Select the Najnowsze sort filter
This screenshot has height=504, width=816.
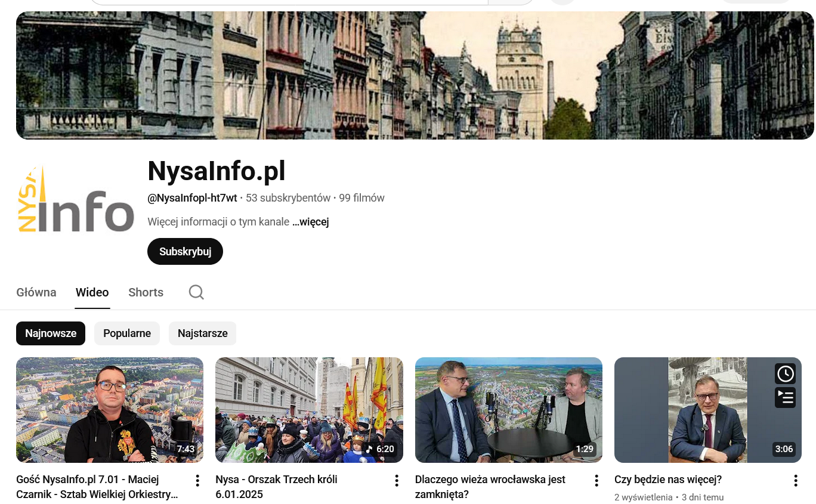[x=51, y=333]
